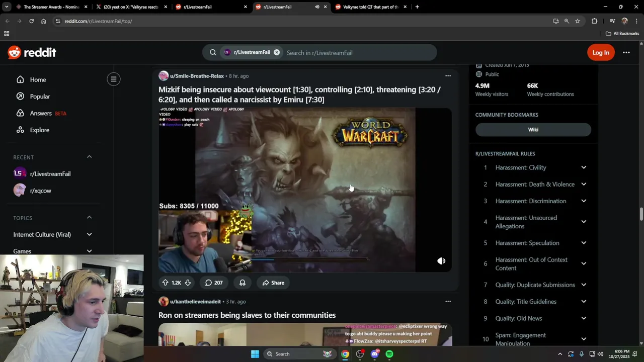Open the Ron on streamers post title
The height and width of the screenshot is (362, 644).
(x=247, y=315)
